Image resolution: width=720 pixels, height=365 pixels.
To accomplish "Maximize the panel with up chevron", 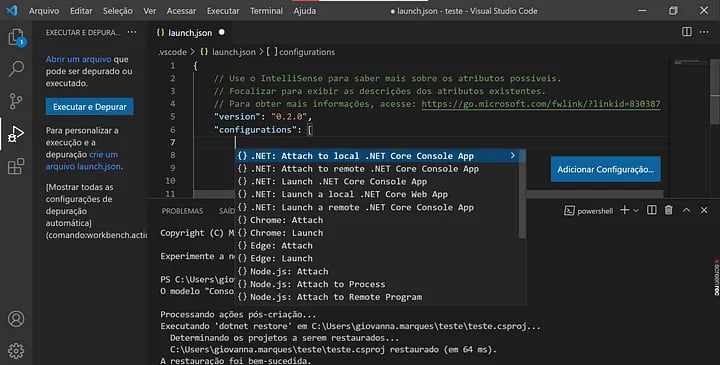I will coord(686,210).
